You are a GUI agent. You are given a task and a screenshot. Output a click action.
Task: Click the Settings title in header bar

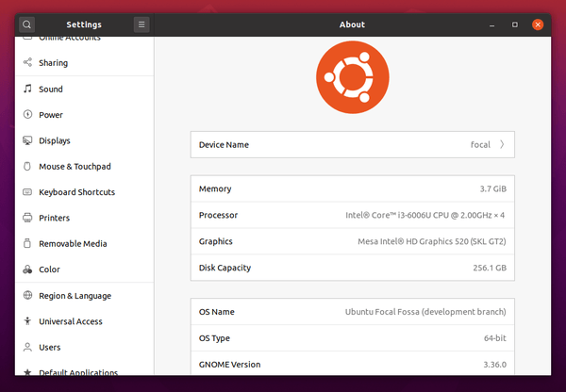tap(84, 24)
